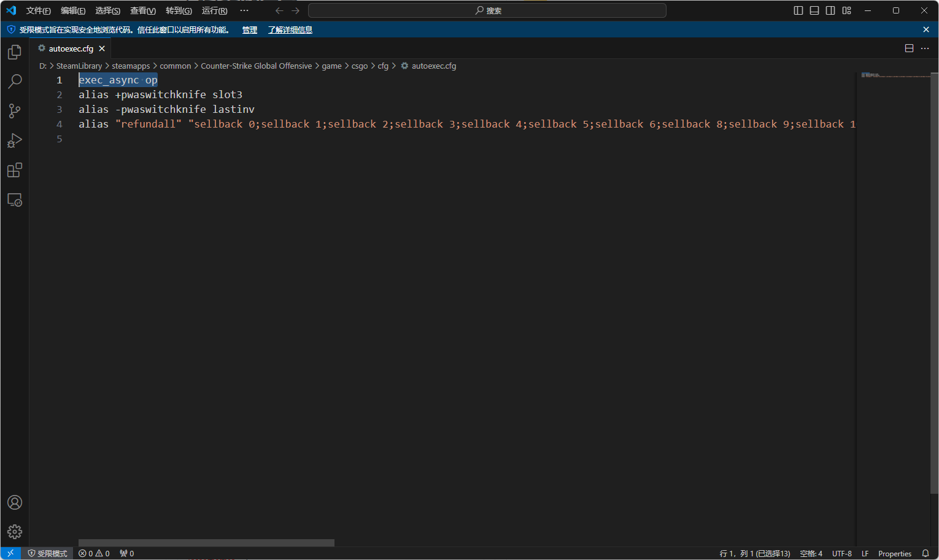Image resolution: width=939 pixels, height=560 pixels.
Task: Open the 文件(F) menu
Action: [x=38, y=10]
